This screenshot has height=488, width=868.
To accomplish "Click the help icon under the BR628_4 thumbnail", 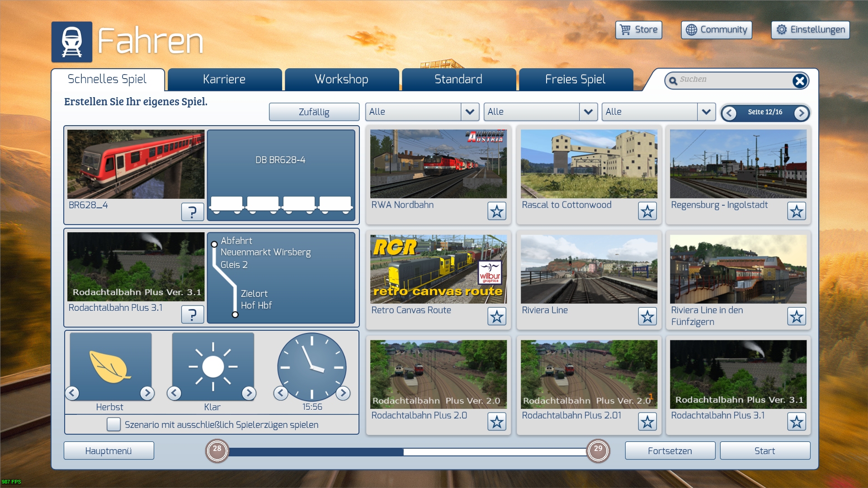I will coord(192,211).
